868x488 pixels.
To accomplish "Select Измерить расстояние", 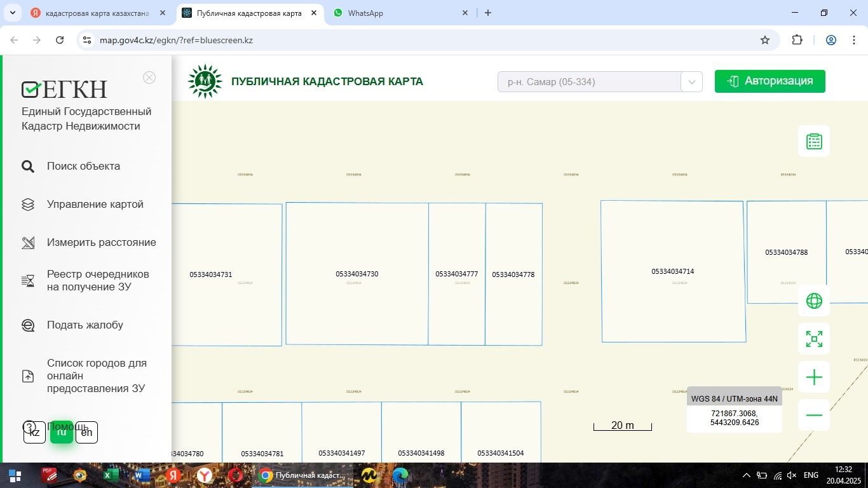I will point(102,242).
